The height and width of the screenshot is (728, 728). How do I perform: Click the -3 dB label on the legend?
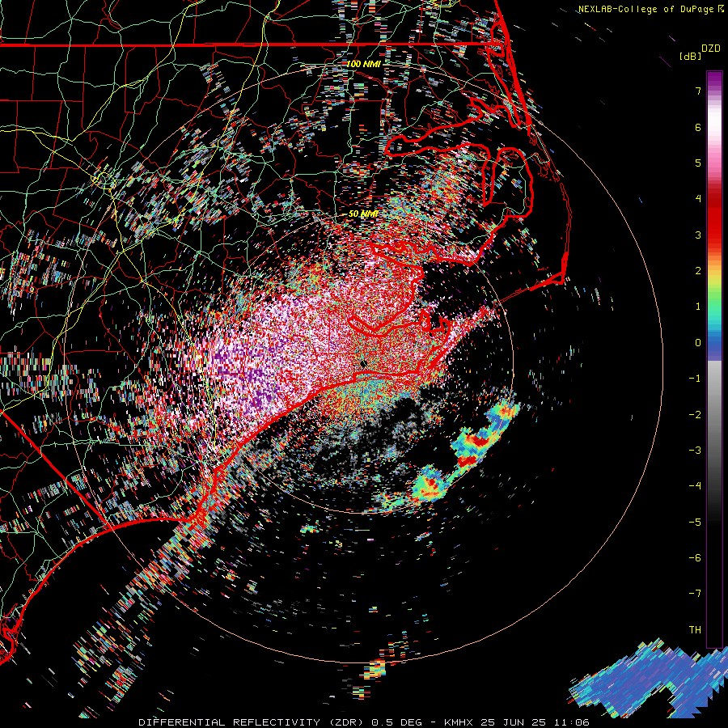pyautogui.click(x=695, y=451)
